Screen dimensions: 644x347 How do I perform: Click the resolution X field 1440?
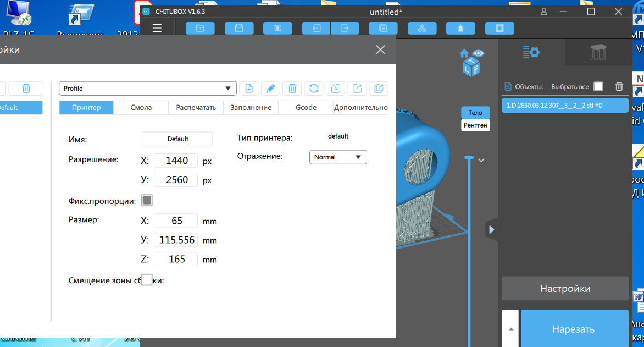[176, 161]
